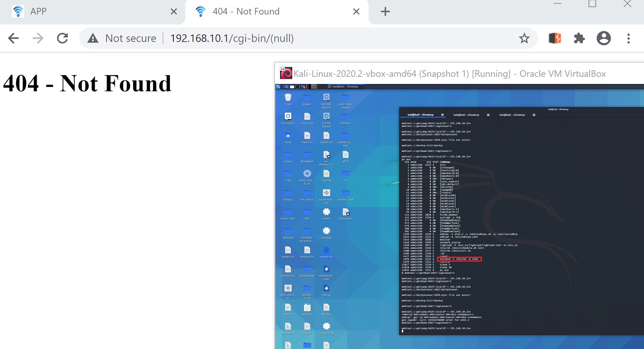Close the first terminal tab with red X
The height and width of the screenshot is (349, 644).
(x=442, y=115)
